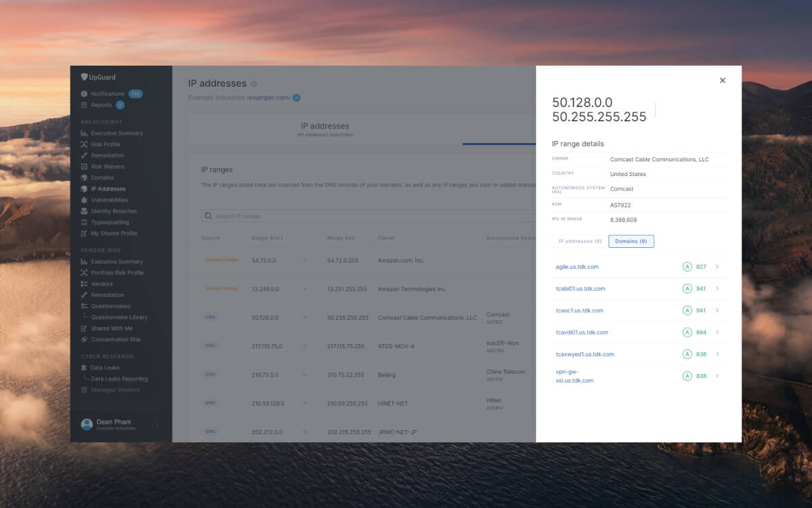This screenshot has width=812, height=508.
Task: Click Dean Pham's profile avatar
Action: tap(87, 424)
